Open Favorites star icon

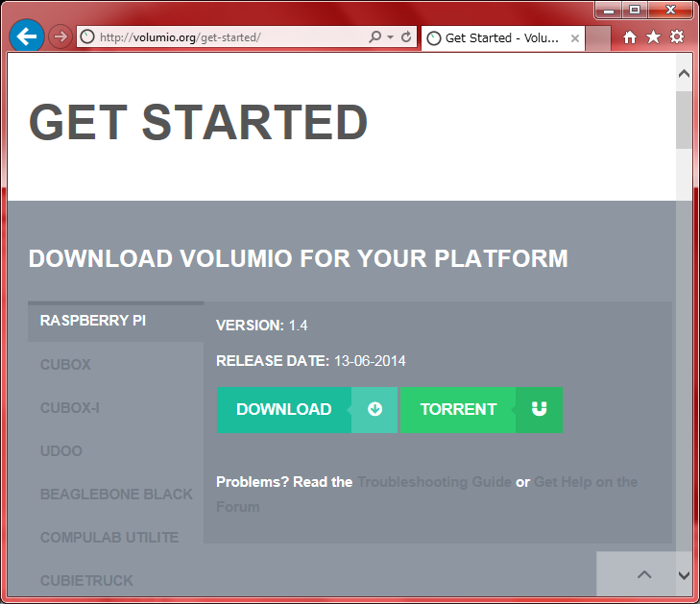[653, 37]
